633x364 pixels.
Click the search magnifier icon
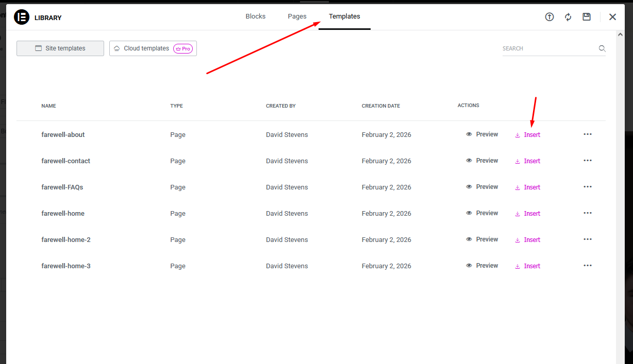pyautogui.click(x=602, y=49)
